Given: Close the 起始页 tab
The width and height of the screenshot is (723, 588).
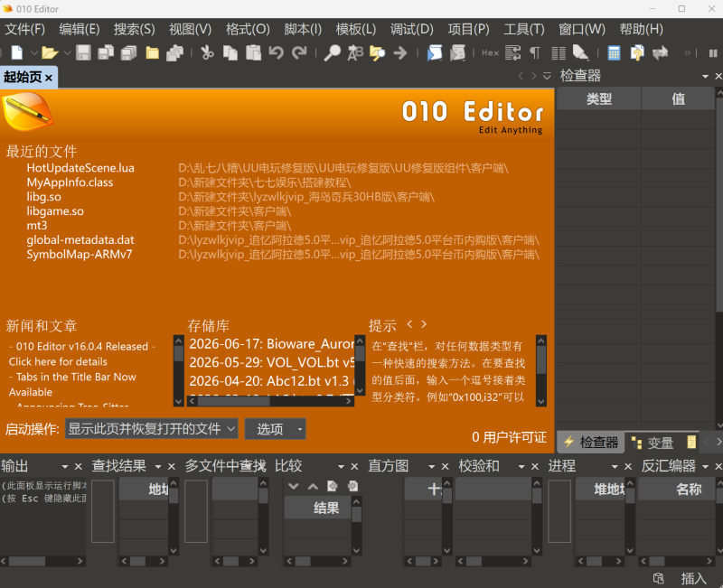Looking at the screenshot, I should coord(49,78).
